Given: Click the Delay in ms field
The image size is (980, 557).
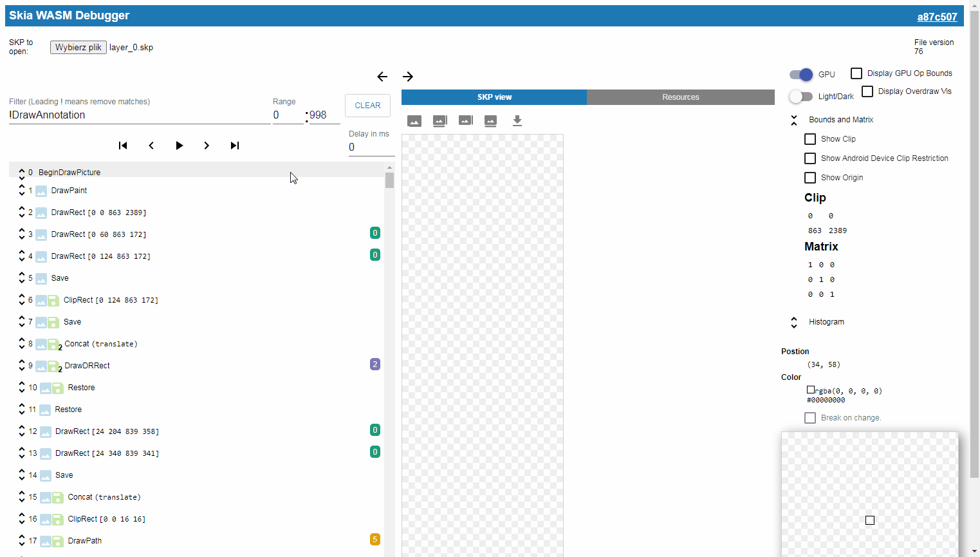Looking at the screenshot, I should pos(372,147).
